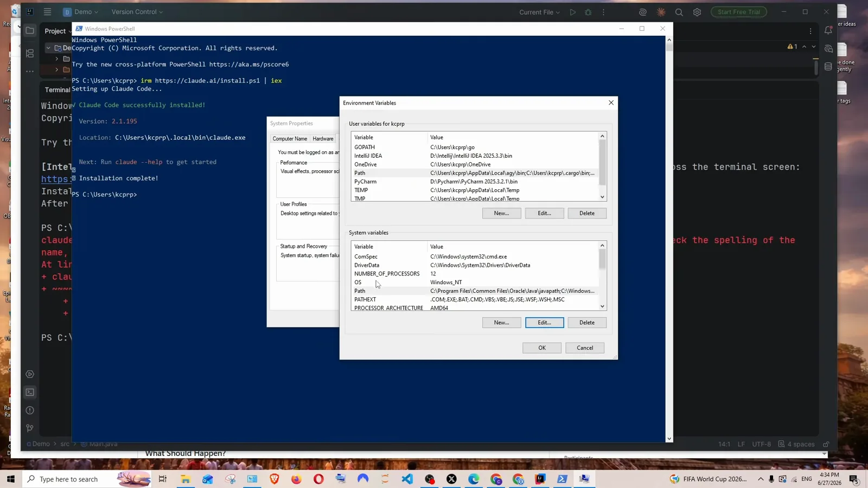The image size is (868, 488).
Task: Open the Terminal tool window icon in sidebar
Action: (x=30, y=392)
